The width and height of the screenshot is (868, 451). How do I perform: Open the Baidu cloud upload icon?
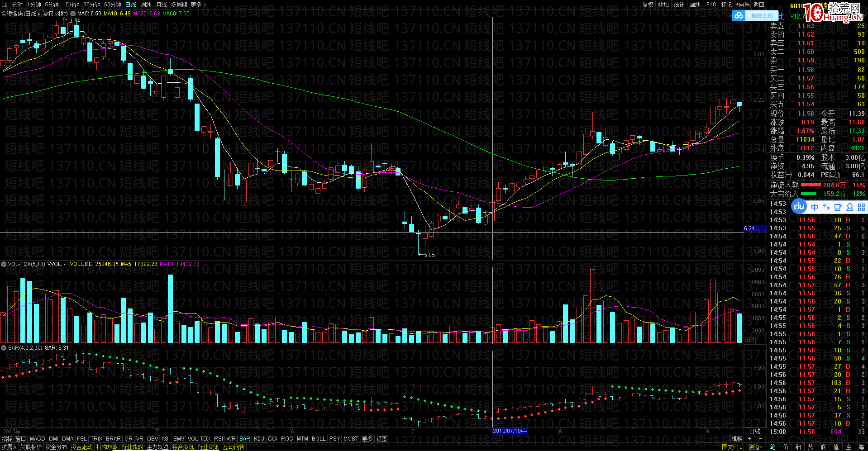pos(739,16)
